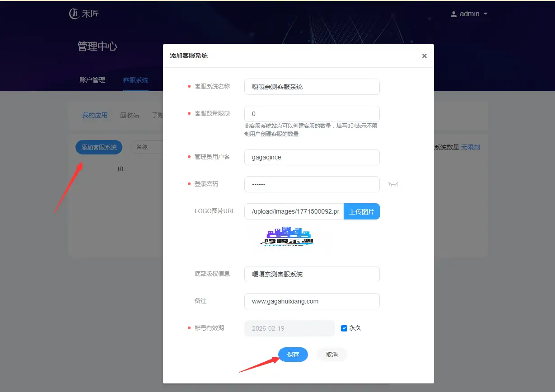Click the uploaded logo preview image
Image resolution: width=555 pixels, height=392 pixels.
[x=287, y=237]
